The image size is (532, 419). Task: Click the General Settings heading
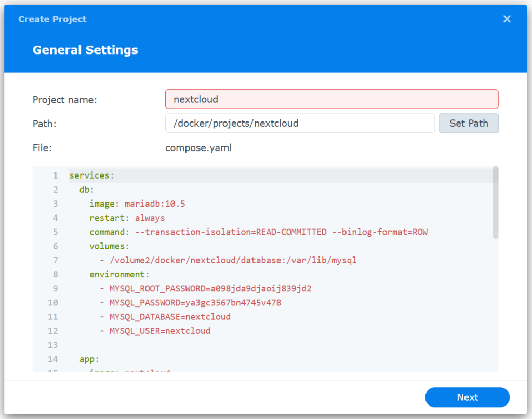pyautogui.click(x=85, y=50)
